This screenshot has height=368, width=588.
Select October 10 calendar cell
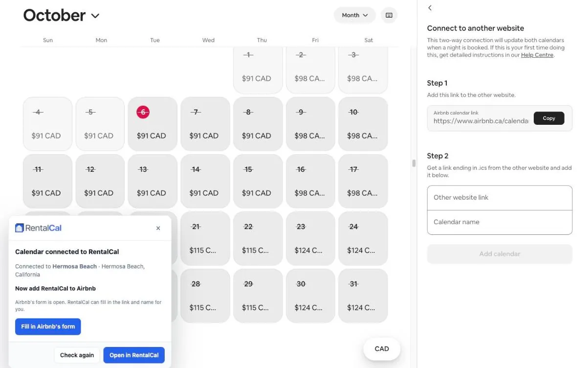363,124
